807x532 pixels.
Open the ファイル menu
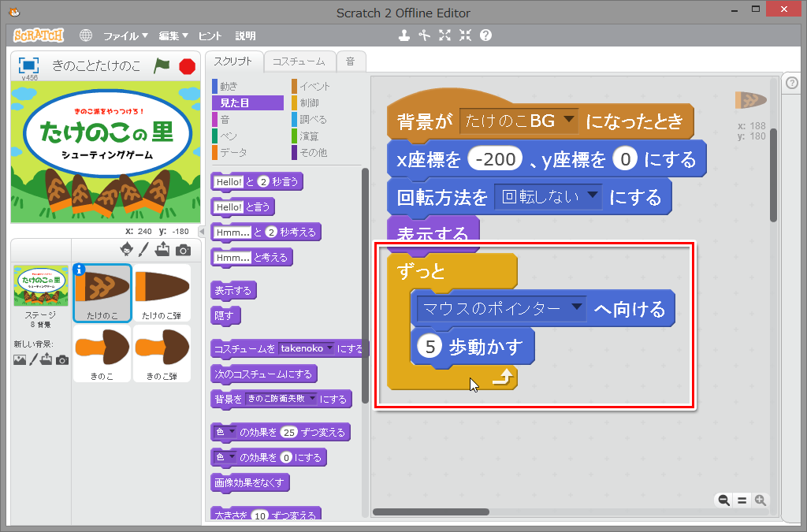pos(125,36)
